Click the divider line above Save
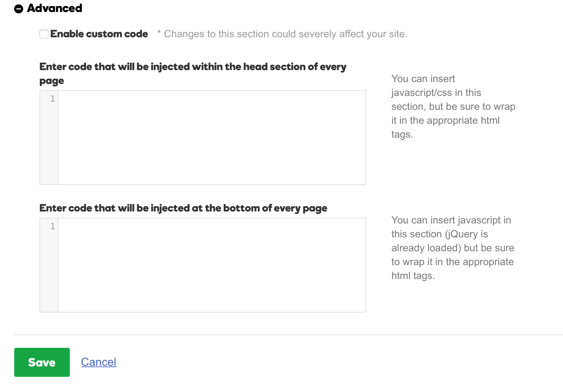The image size is (563, 392). 288,335
